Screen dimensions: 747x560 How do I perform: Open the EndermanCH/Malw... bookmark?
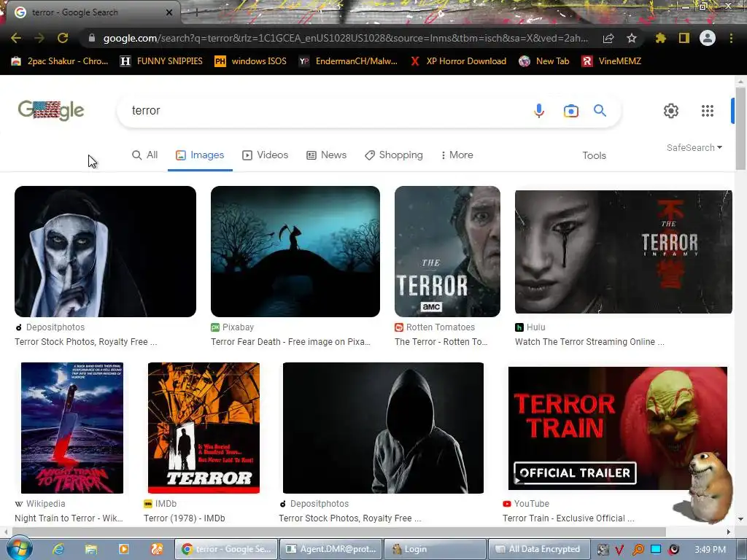click(x=348, y=61)
